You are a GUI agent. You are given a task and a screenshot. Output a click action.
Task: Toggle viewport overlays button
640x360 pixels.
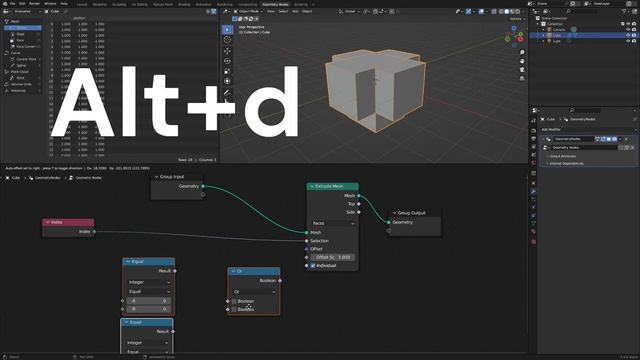pos(481,11)
